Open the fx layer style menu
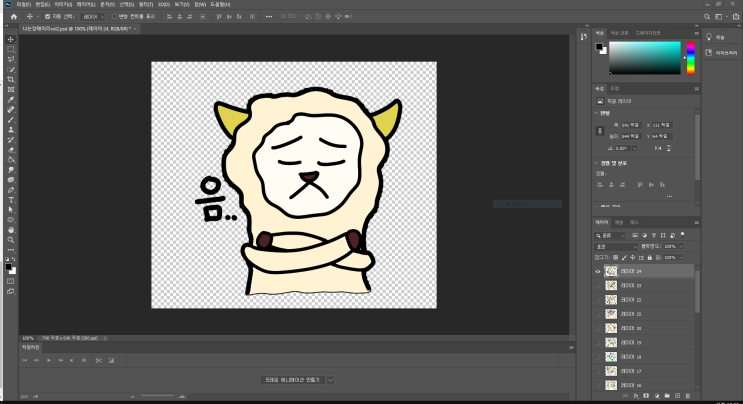This screenshot has width=743, height=404. pos(636,396)
